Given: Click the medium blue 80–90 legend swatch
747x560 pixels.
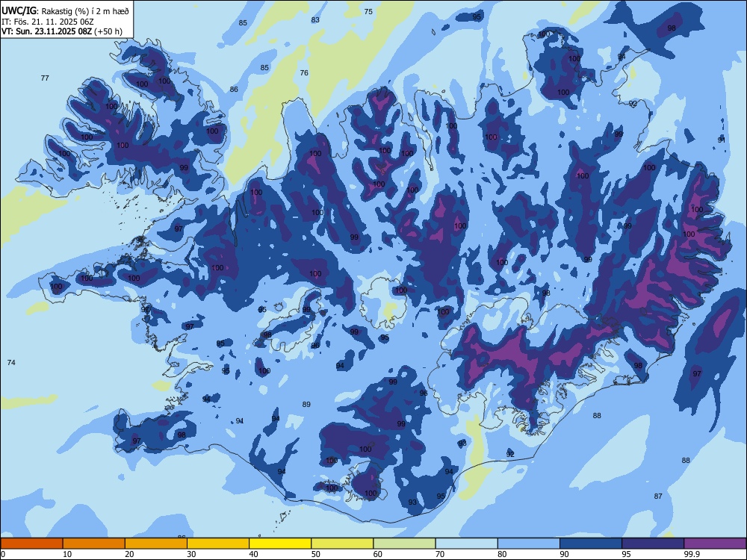Looking at the screenshot, I should 529,544.
